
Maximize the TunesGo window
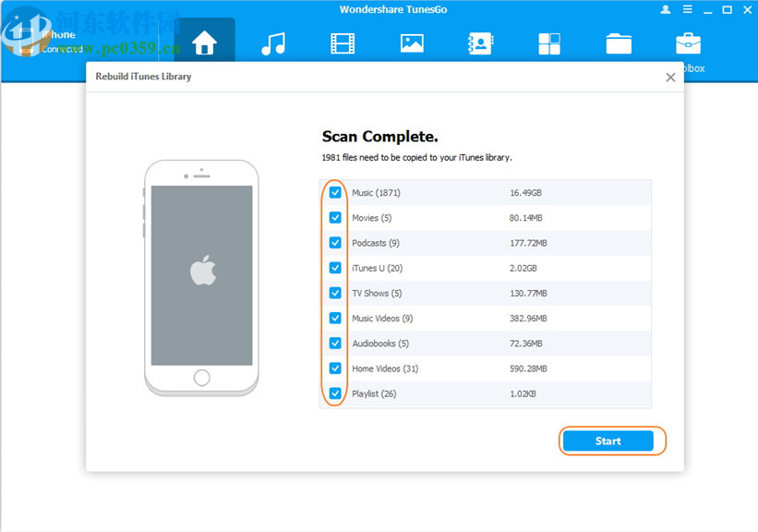tap(727, 9)
